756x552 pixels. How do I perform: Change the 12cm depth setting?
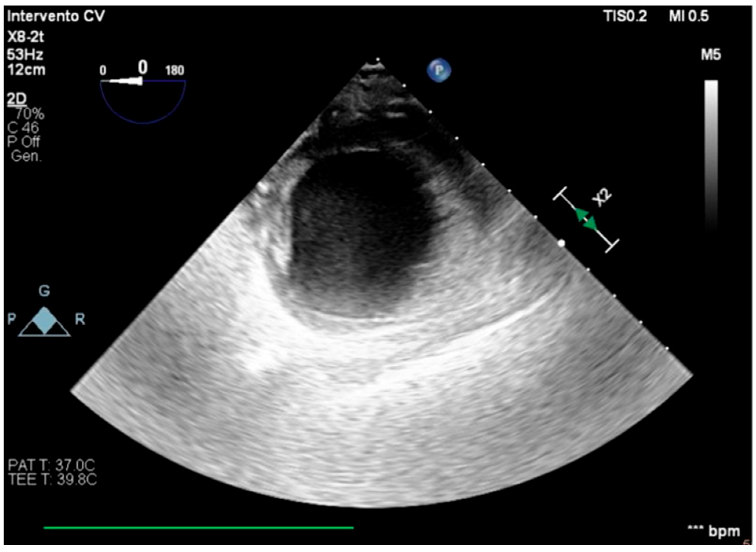click(x=26, y=70)
